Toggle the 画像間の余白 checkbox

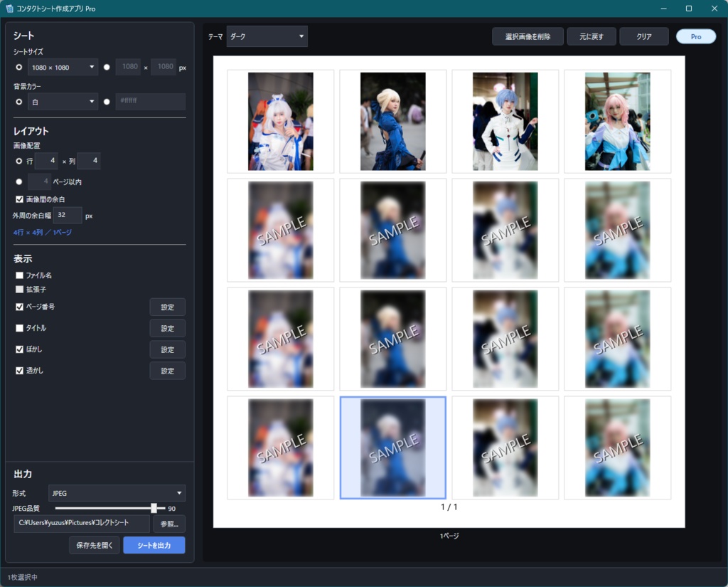coord(19,199)
